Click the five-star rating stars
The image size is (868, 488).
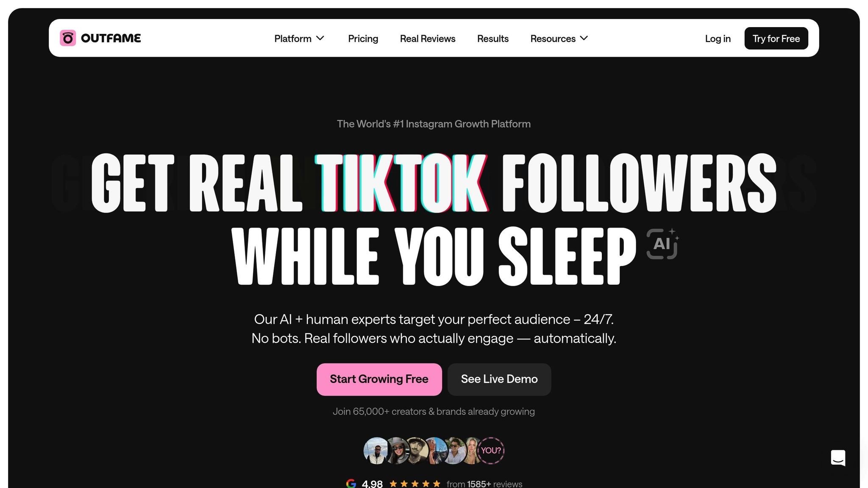pos(415,483)
